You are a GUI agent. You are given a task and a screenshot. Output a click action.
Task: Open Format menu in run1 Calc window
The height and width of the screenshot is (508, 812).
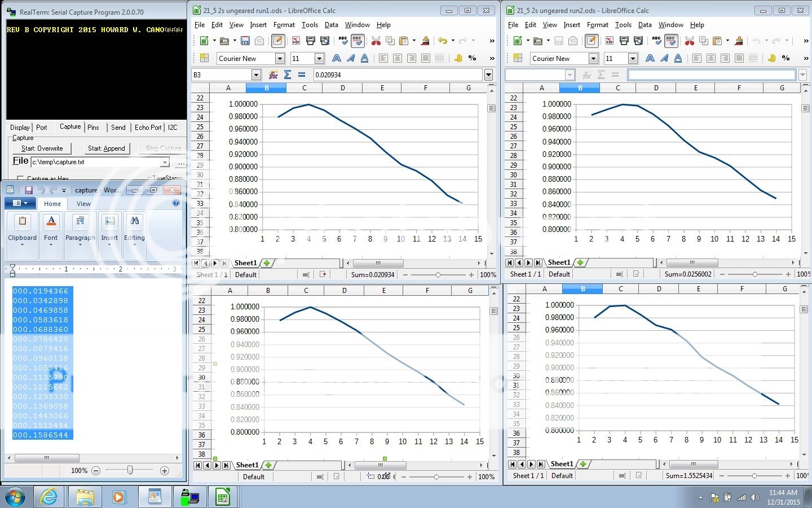[284, 25]
